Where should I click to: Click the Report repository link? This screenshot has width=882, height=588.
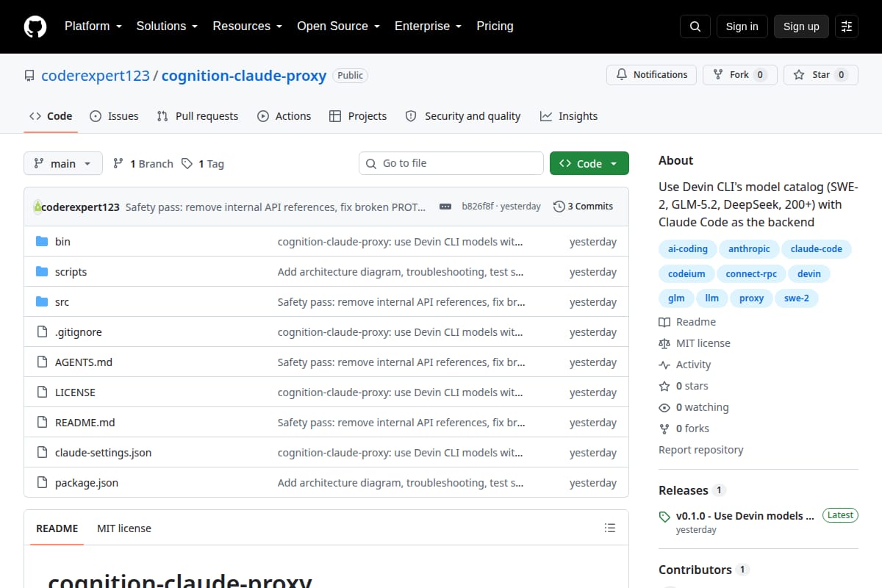click(701, 450)
